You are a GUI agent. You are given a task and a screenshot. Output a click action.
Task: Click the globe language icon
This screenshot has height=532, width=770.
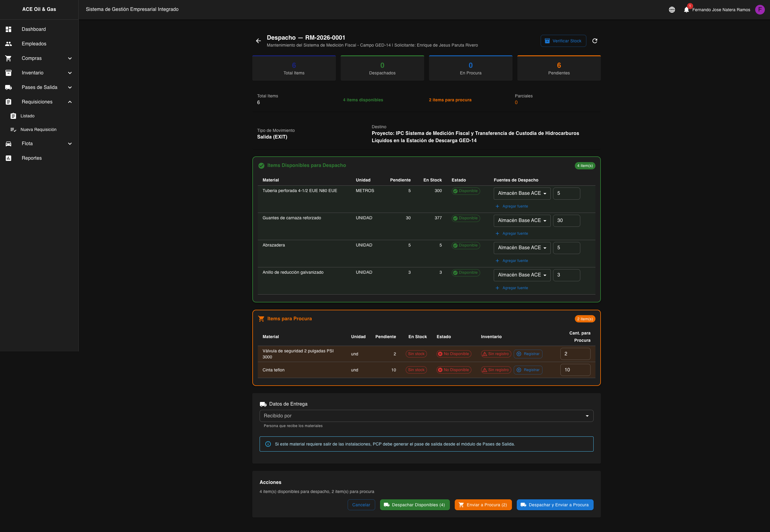point(672,10)
